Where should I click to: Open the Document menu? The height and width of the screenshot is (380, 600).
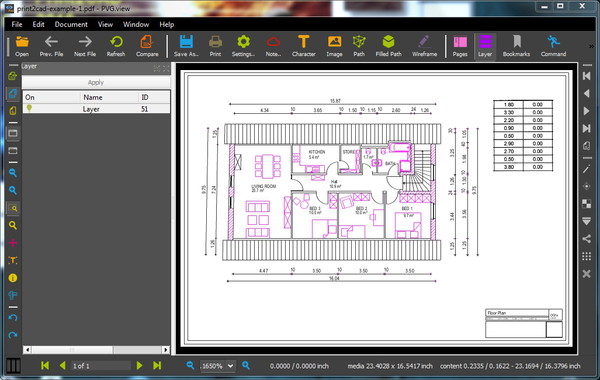pyautogui.click(x=71, y=24)
